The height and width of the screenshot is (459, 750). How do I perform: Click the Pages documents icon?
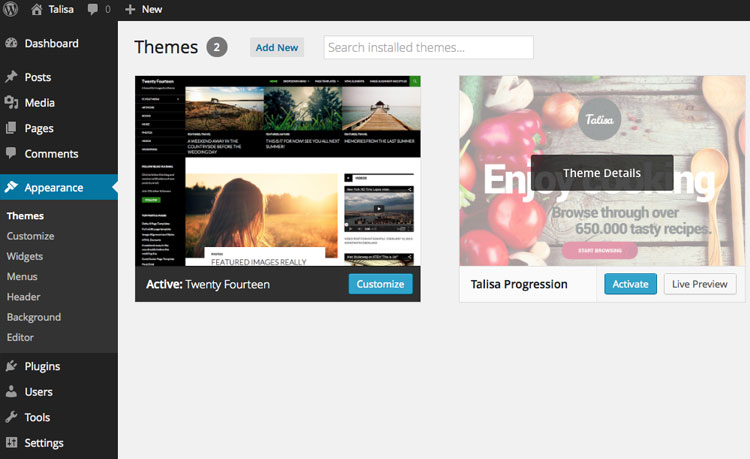click(11, 128)
